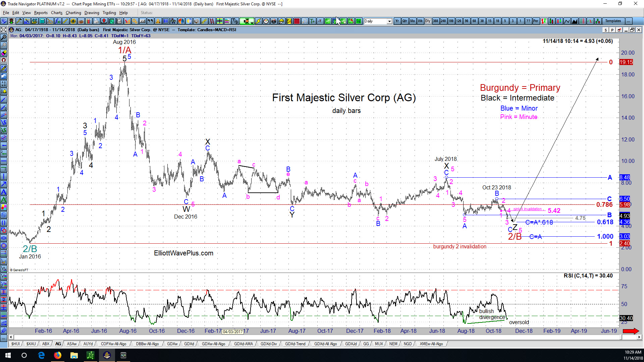Click the green T+ icon in toolbar
This screenshot has height=362, width=644.
312,21
